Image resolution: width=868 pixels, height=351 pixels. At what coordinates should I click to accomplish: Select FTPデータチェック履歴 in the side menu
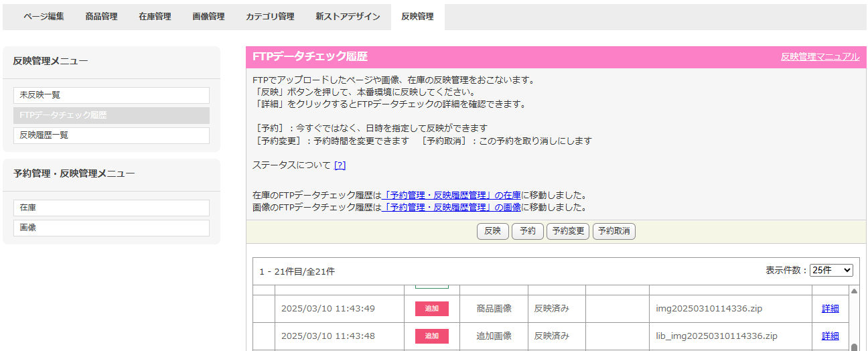coord(111,115)
